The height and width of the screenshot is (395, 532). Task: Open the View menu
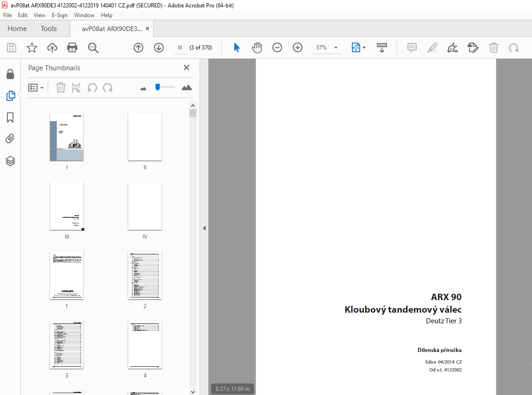(39, 15)
